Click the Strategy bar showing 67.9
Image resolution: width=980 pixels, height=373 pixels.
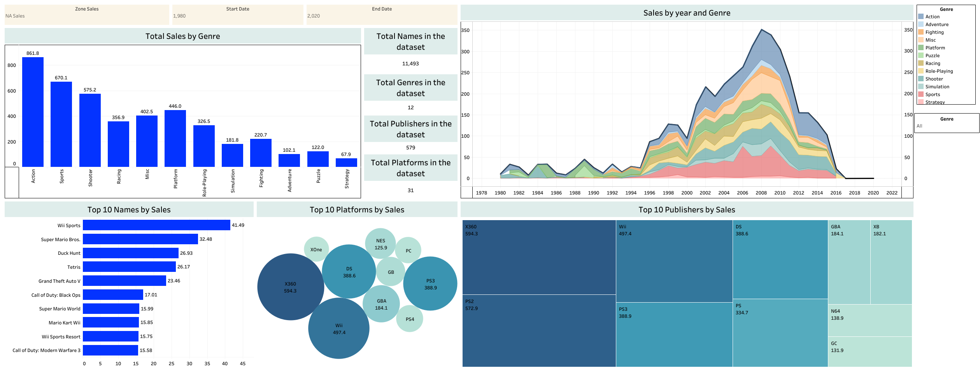(x=346, y=163)
